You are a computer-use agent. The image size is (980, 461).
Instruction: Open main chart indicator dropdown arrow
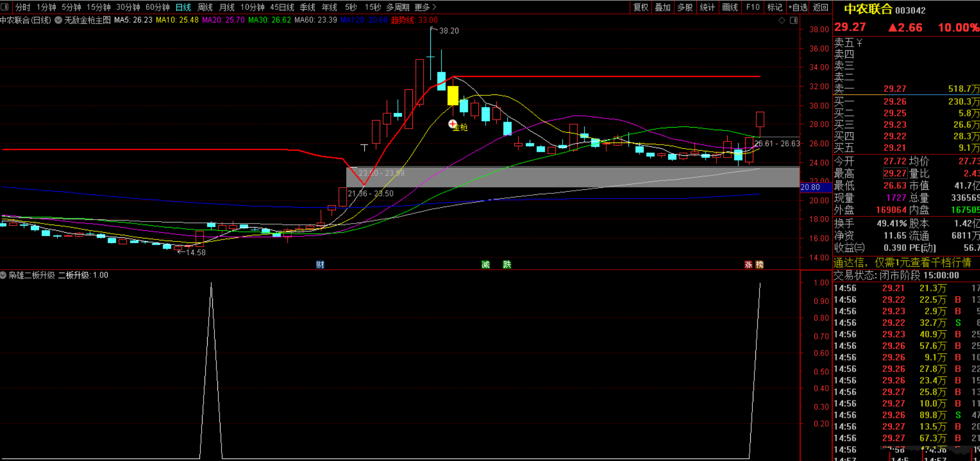(x=58, y=20)
